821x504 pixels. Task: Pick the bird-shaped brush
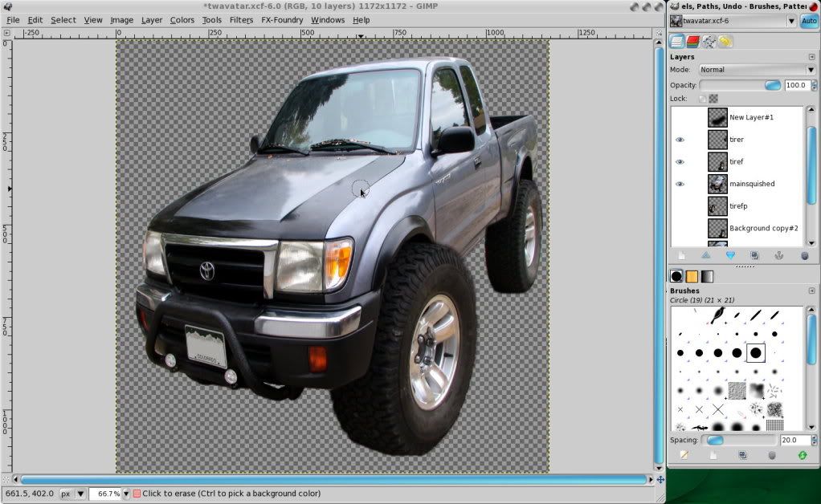coord(717,315)
